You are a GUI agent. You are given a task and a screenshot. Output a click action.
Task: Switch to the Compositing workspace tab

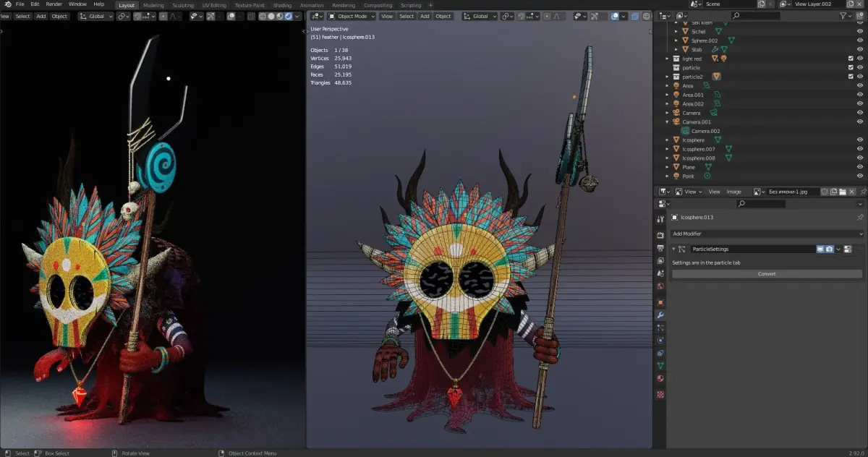pos(378,5)
